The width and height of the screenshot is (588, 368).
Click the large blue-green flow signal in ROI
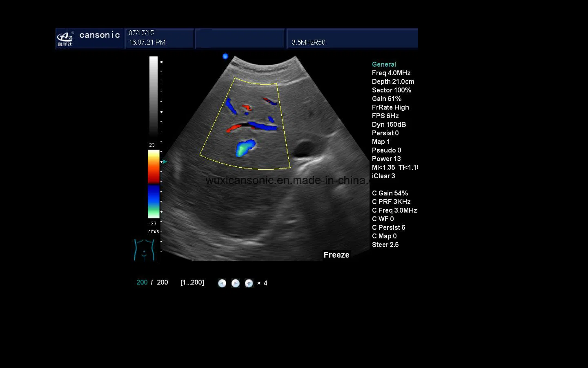(x=245, y=148)
